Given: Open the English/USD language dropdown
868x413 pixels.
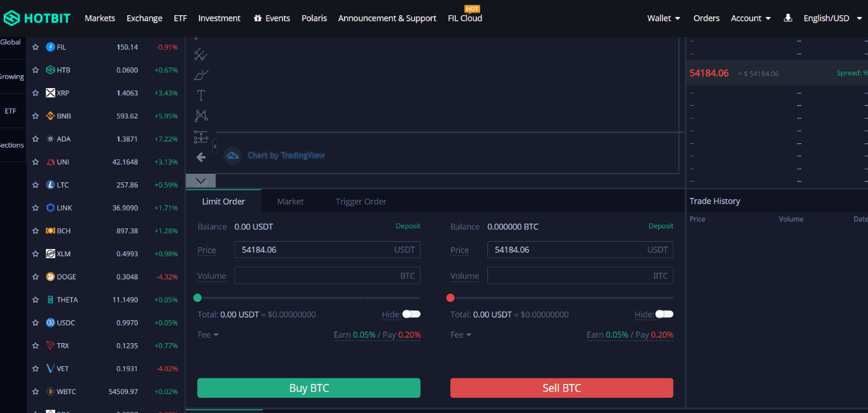Looking at the screenshot, I should (x=832, y=18).
